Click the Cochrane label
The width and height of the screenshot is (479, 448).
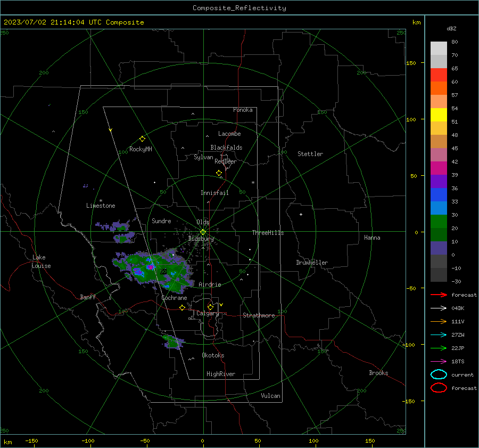(x=174, y=298)
